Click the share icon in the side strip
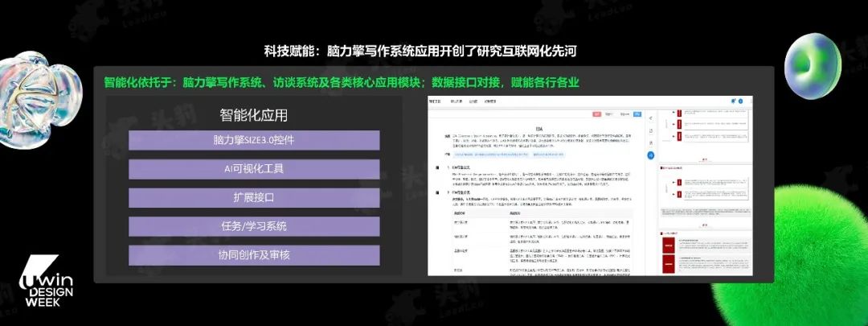 (651, 118)
